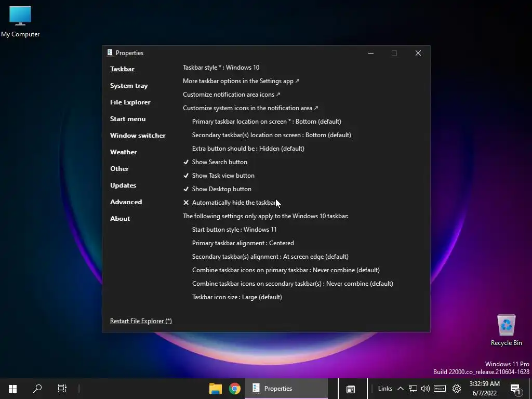Select the Taskbar section
Screen dimensions: 532x399
point(122,69)
